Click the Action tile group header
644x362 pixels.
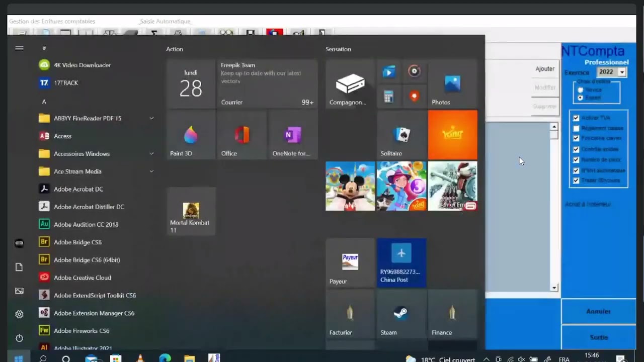coord(175,49)
